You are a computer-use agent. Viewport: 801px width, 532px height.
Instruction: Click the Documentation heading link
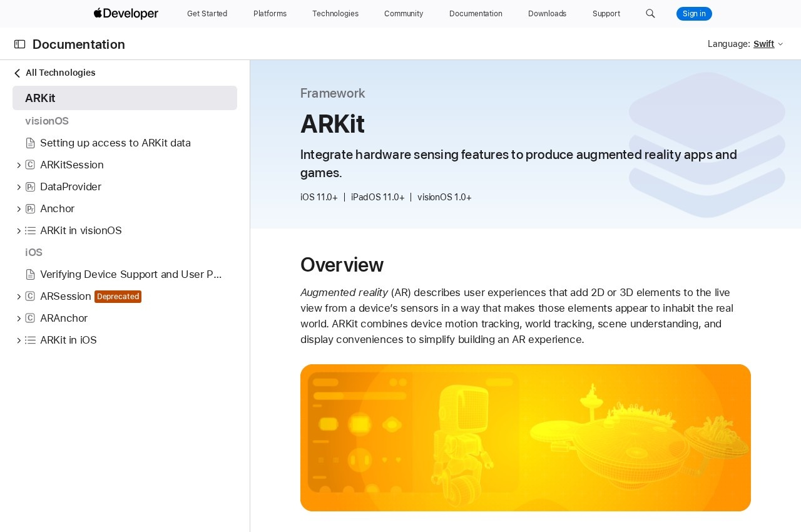(79, 44)
